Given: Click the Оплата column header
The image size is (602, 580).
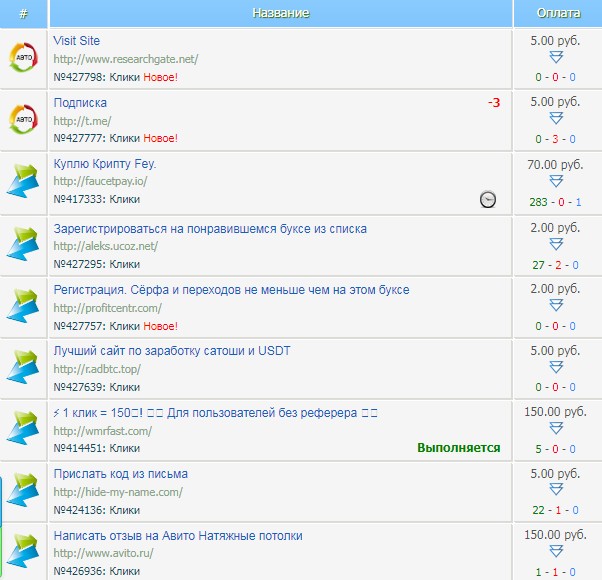Looking at the screenshot, I should [x=557, y=13].
